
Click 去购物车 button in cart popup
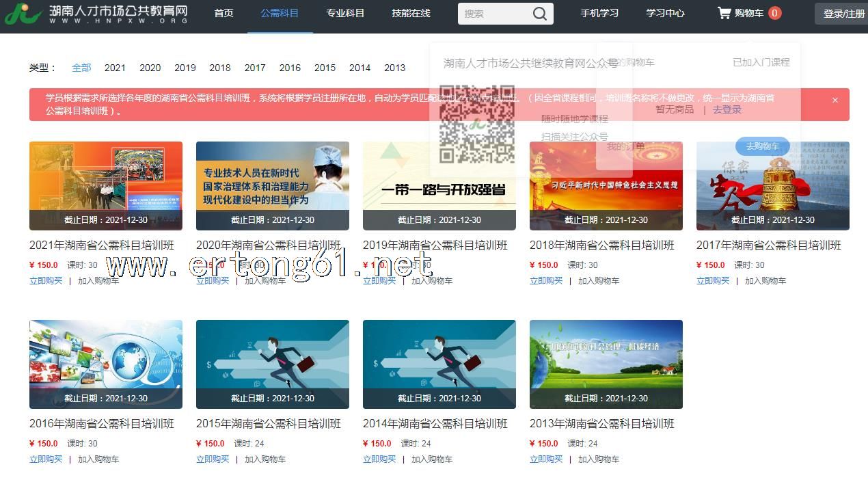[762, 146]
